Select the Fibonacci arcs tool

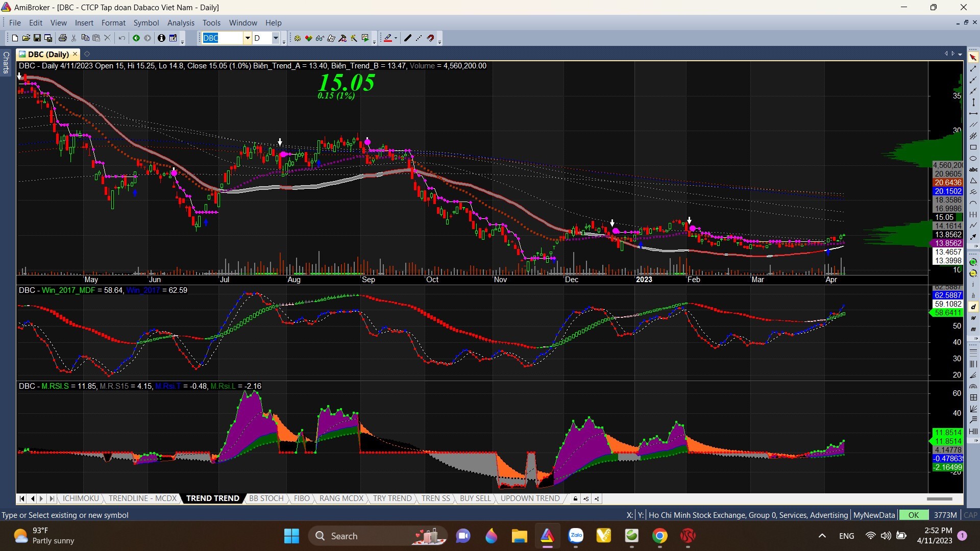(973, 386)
